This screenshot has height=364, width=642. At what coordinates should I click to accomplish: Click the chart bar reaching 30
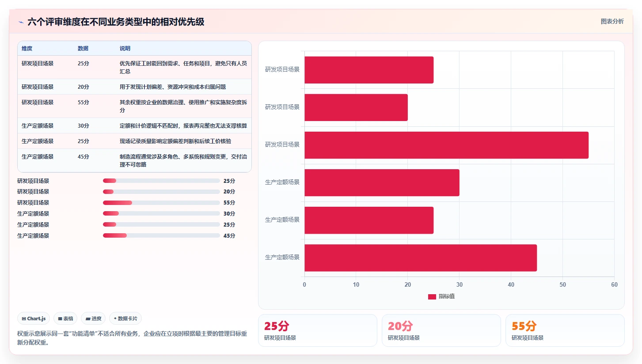382,182
